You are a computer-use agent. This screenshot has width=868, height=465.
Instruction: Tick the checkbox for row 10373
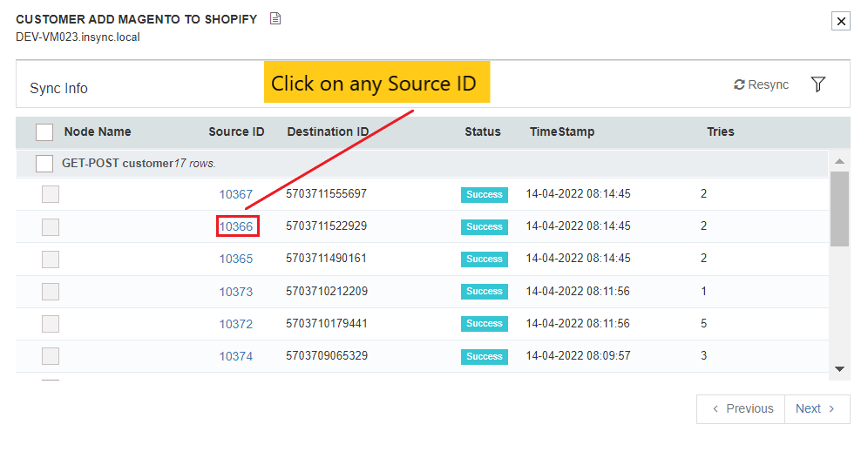51,292
